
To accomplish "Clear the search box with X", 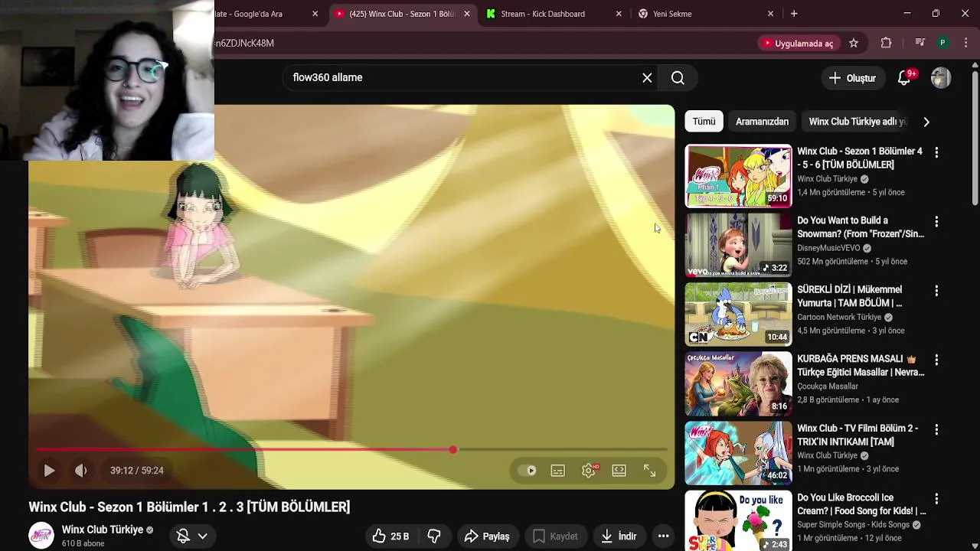I will click(x=647, y=77).
